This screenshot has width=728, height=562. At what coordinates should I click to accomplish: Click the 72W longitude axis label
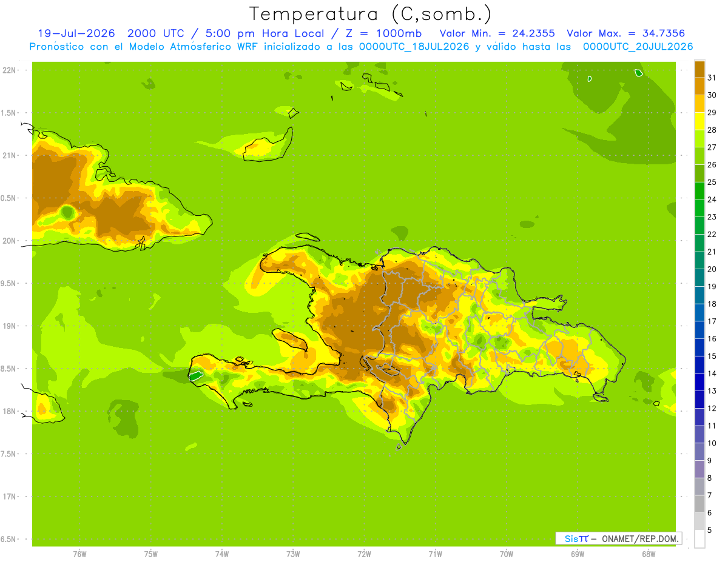click(364, 554)
